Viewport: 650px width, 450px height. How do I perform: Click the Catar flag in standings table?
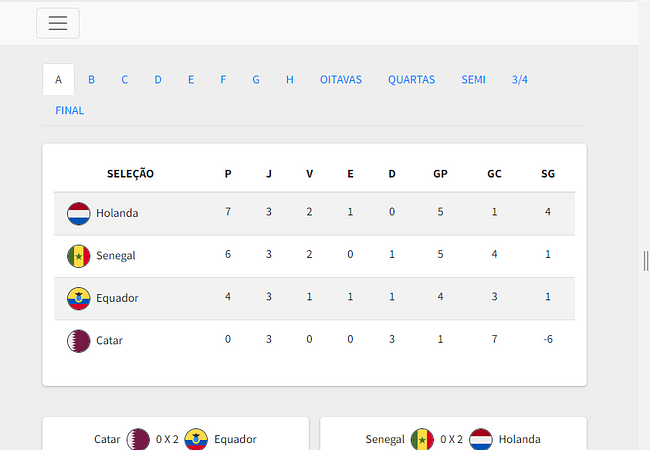click(x=78, y=341)
